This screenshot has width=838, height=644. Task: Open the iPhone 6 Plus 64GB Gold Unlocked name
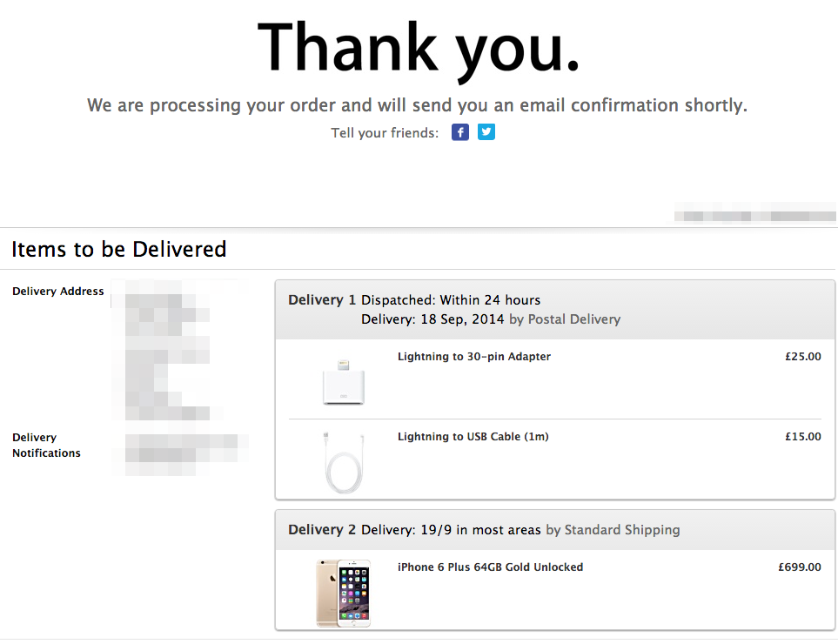[x=490, y=567]
